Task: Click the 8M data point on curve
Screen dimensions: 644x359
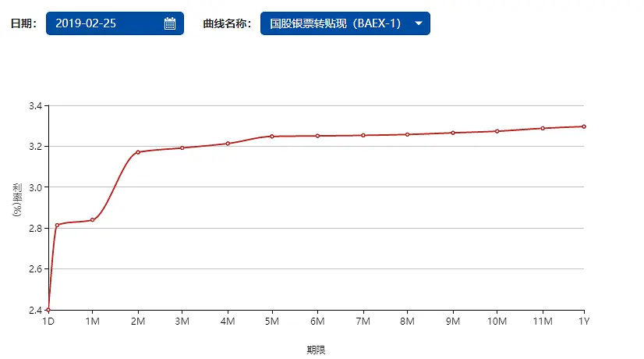Action: point(408,134)
